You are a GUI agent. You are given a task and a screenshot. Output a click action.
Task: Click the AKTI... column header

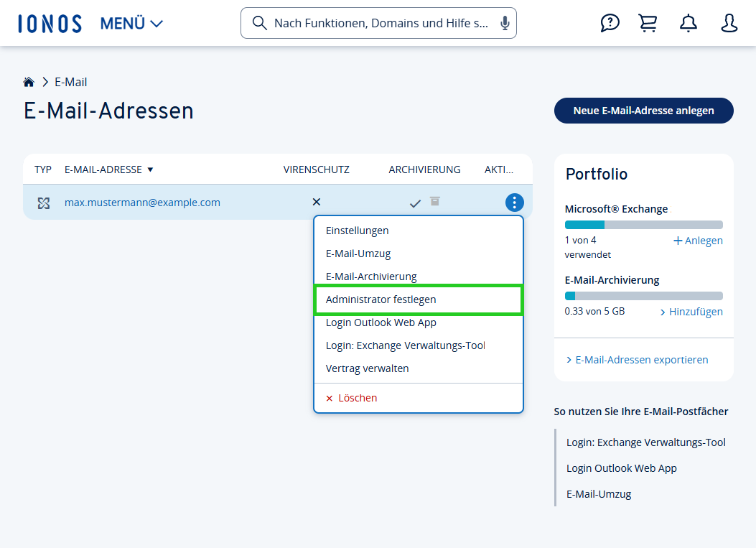(498, 169)
